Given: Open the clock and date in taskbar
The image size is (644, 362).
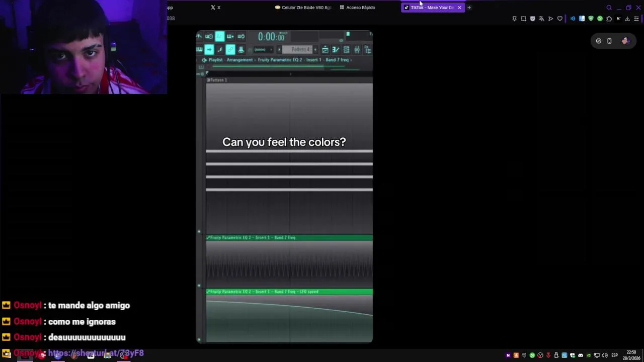Looking at the screenshot, I should pos(631,355).
